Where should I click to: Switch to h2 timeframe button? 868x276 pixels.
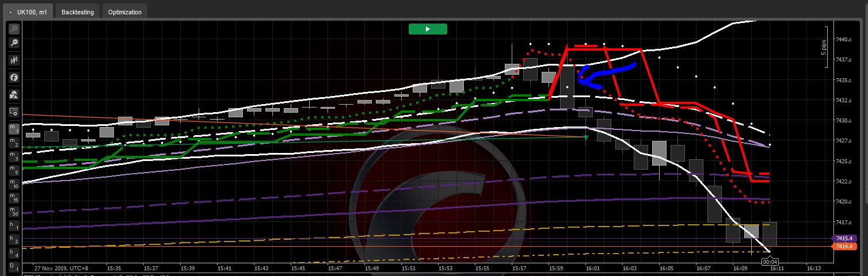click(x=14, y=239)
